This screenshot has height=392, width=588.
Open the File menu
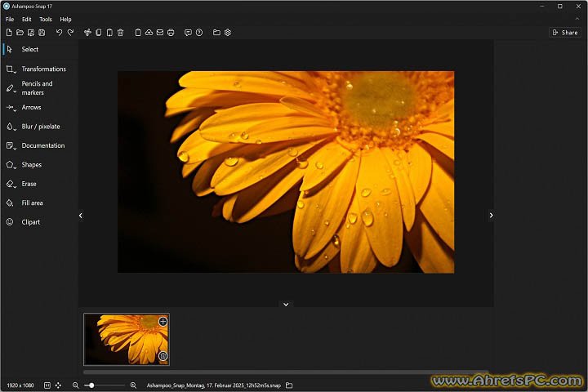tap(10, 19)
